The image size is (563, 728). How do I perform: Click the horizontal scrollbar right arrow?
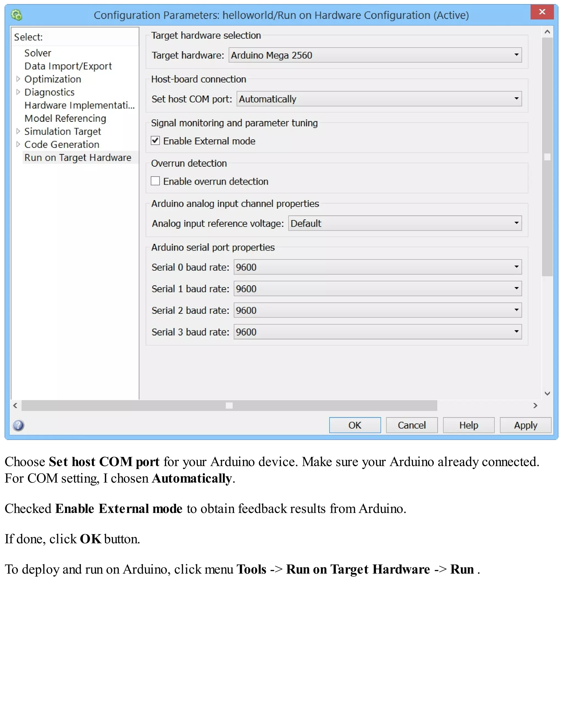coord(535,406)
